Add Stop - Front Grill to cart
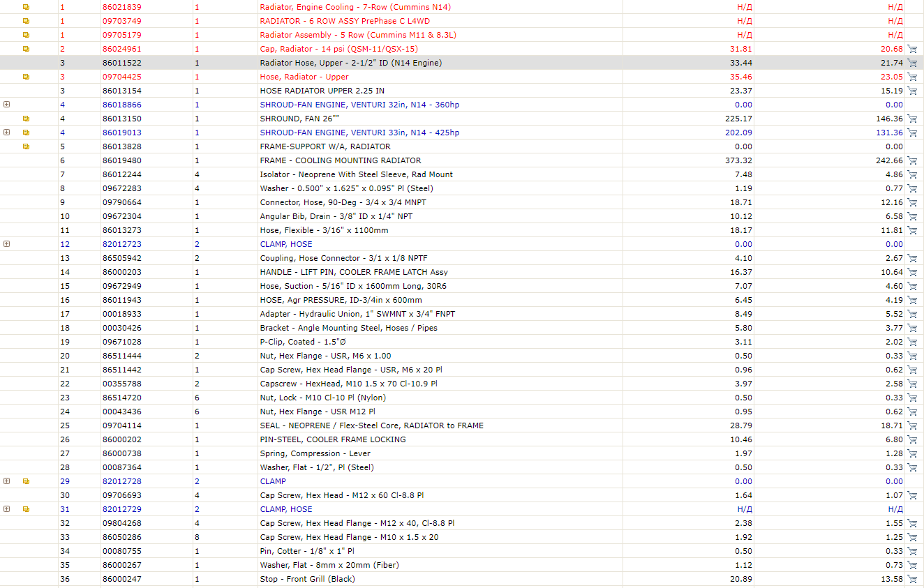The width and height of the screenshot is (924, 588). [x=912, y=579]
